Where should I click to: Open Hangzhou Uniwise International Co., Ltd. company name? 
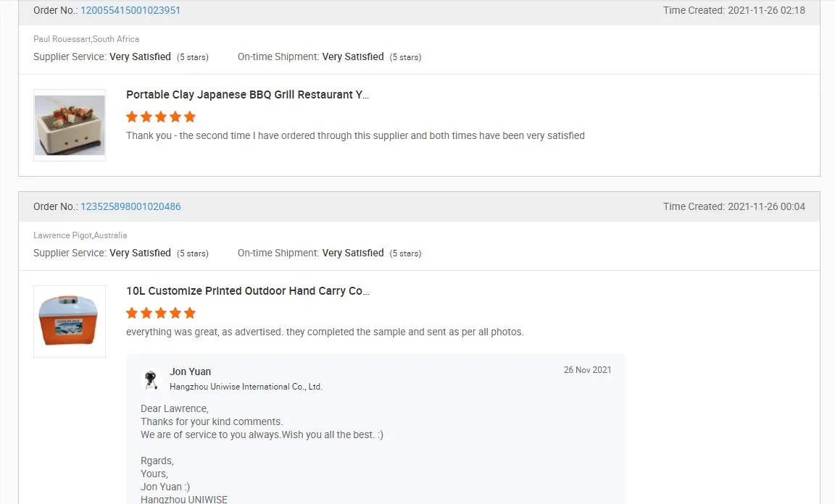(x=246, y=387)
